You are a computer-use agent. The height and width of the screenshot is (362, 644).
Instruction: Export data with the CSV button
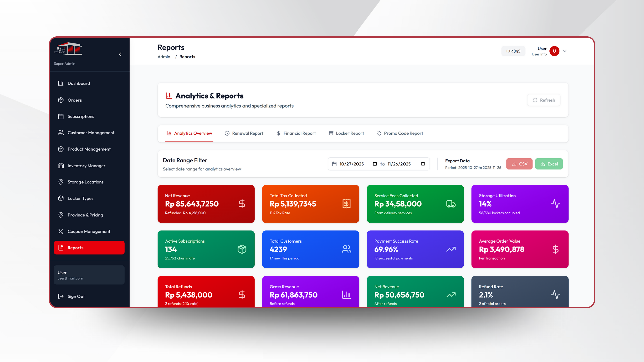point(519,164)
